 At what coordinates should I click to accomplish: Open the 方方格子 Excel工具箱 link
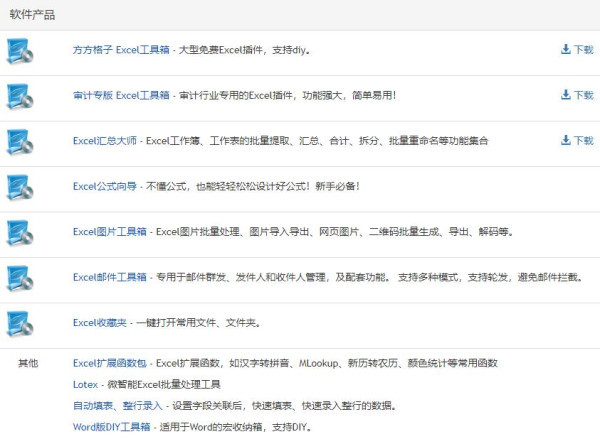tap(121, 50)
